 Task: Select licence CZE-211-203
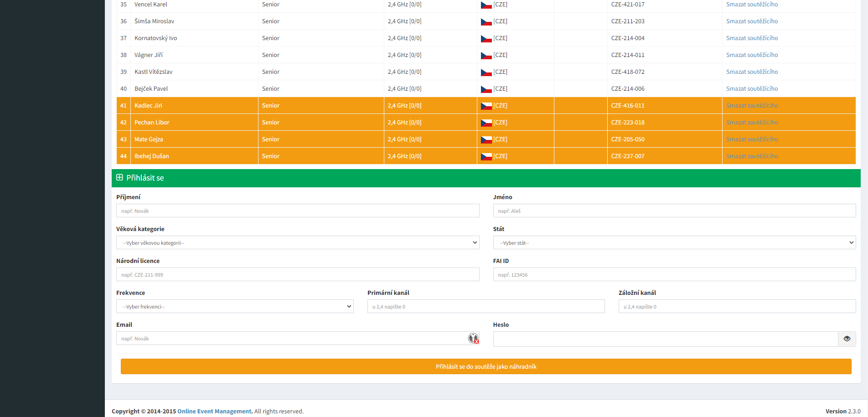point(628,21)
